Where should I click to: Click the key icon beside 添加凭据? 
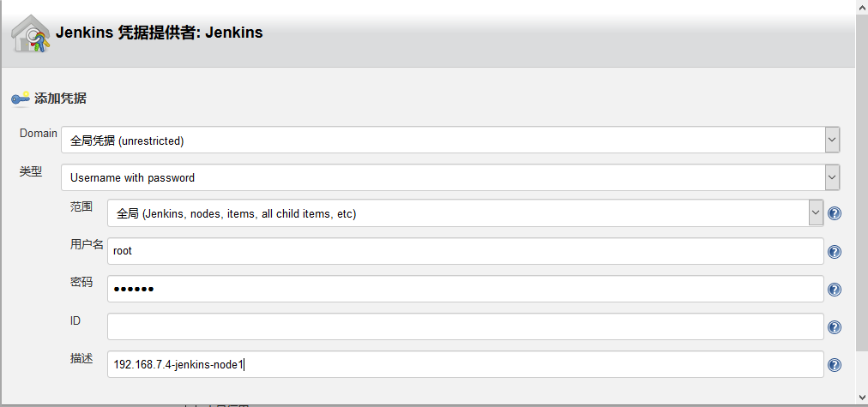coord(21,99)
